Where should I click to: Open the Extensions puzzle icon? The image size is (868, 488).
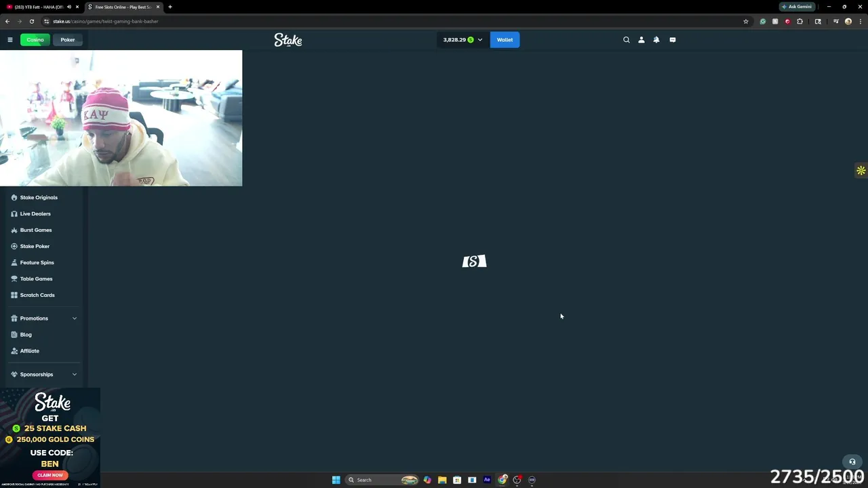point(800,21)
